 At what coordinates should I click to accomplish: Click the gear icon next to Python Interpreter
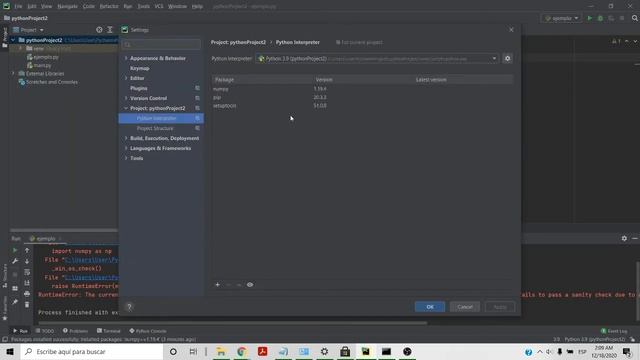(507, 58)
